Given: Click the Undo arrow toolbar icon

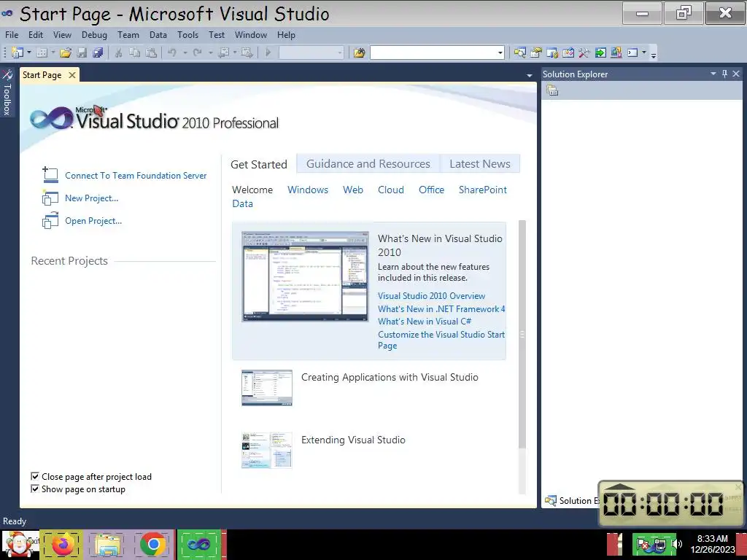Looking at the screenshot, I should click(172, 52).
